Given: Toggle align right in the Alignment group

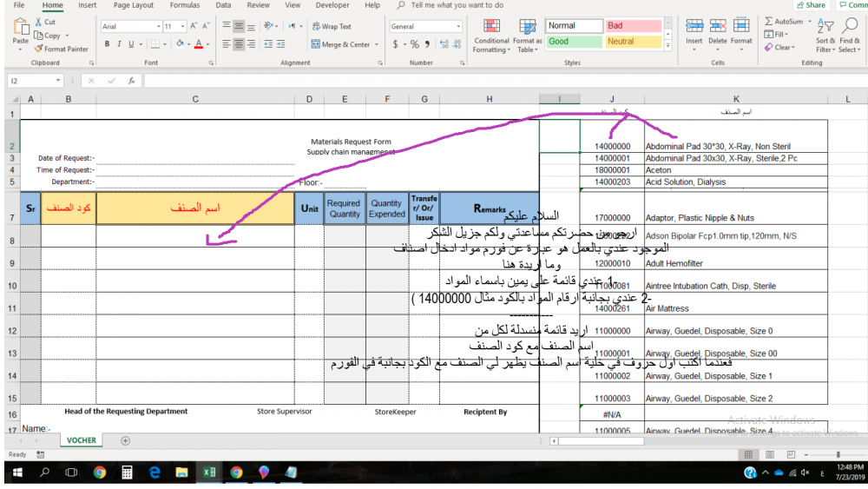Looking at the screenshot, I should [x=251, y=43].
